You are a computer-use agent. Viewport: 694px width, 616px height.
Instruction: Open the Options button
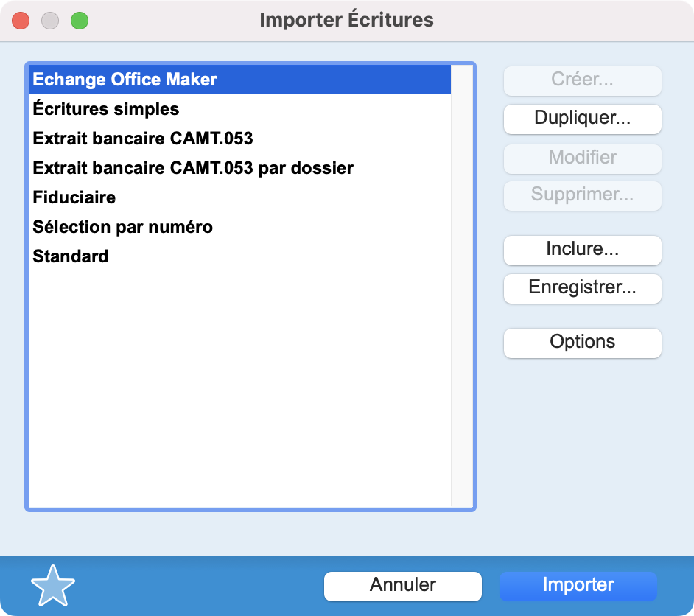point(583,343)
